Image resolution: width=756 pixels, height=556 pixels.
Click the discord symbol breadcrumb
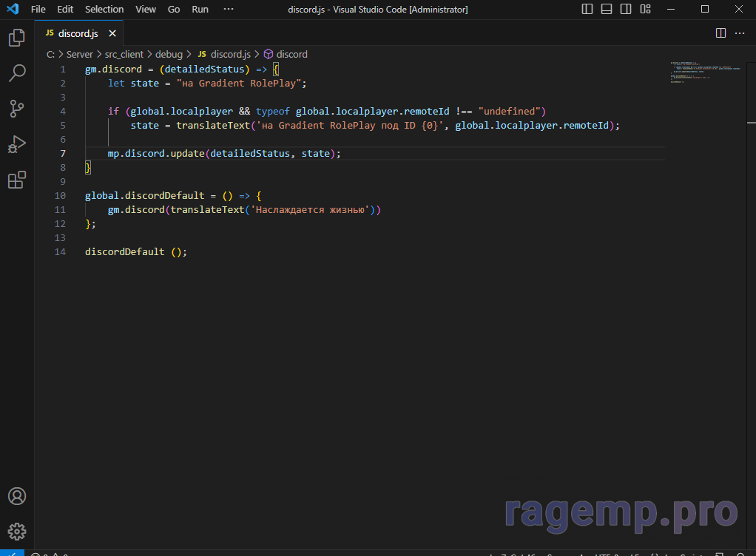pyautogui.click(x=291, y=55)
